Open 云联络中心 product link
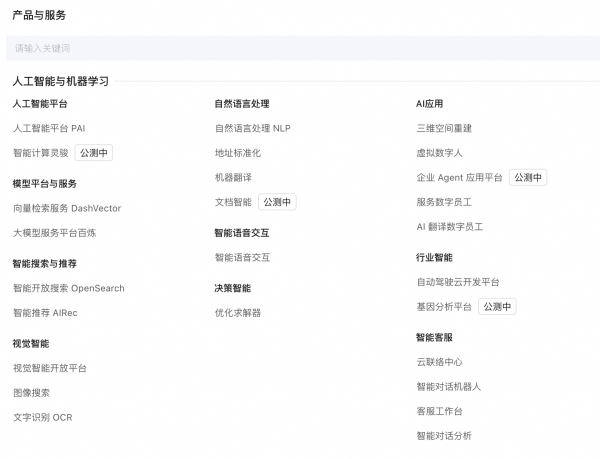This screenshot has width=600, height=459. tap(439, 362)
